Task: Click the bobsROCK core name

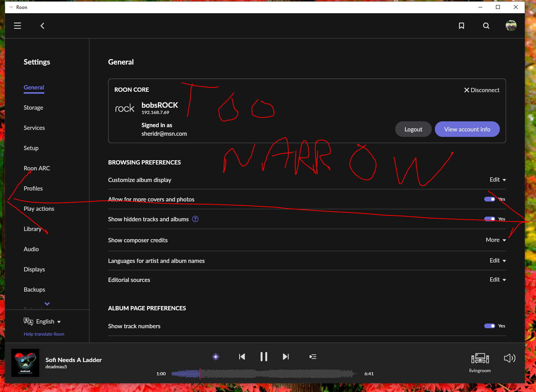Action: point(160,105)
